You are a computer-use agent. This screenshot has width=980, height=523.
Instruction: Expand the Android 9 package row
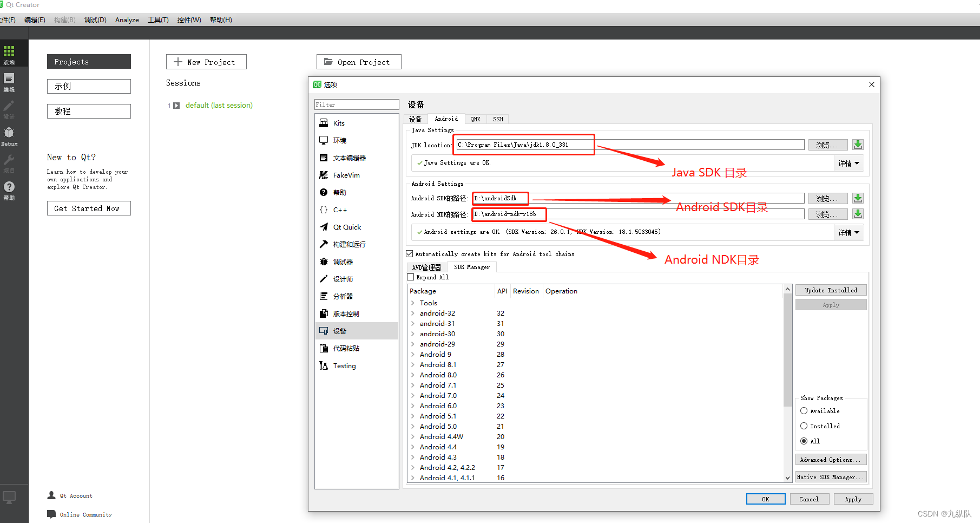point(413,355)
